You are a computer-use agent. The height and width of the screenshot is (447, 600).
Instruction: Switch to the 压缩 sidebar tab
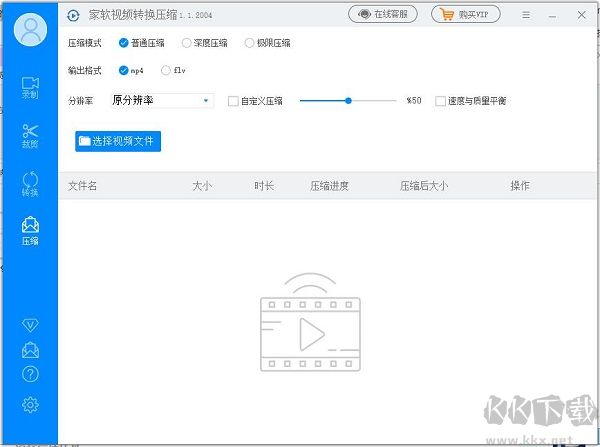[x=30, y=231]
